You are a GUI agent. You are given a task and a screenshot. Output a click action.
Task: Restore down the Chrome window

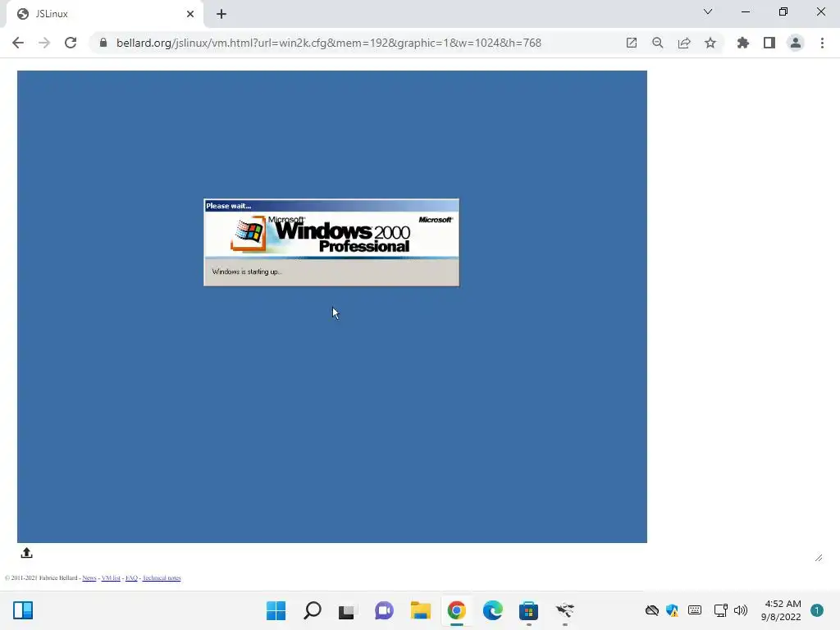pyautogui.click(x=783, y=11)
